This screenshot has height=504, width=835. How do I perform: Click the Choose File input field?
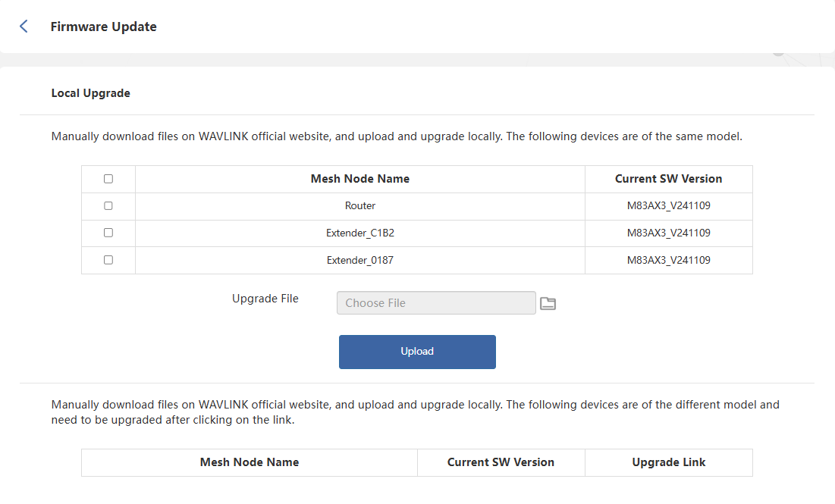(436, 303)
